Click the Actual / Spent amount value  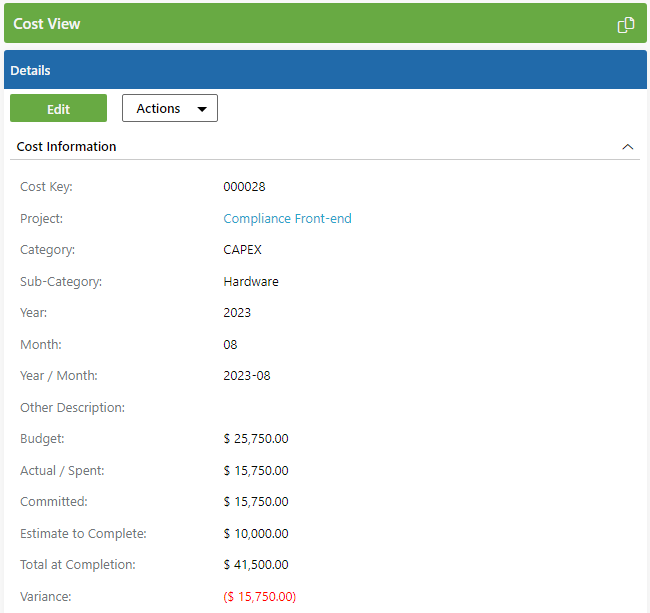coord(256,470)
